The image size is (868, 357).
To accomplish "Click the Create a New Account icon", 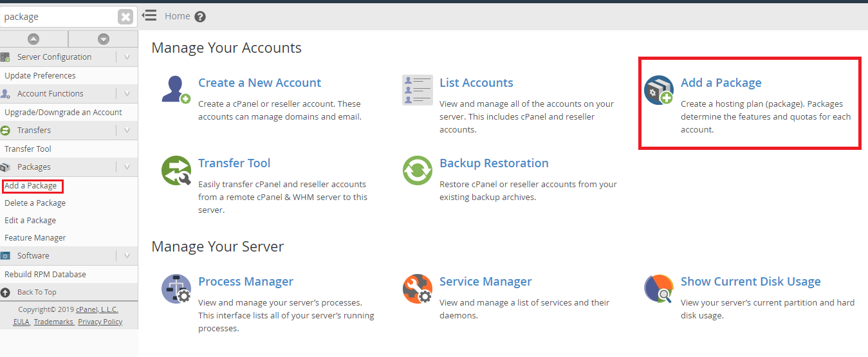I will click(x=176, y=89).
